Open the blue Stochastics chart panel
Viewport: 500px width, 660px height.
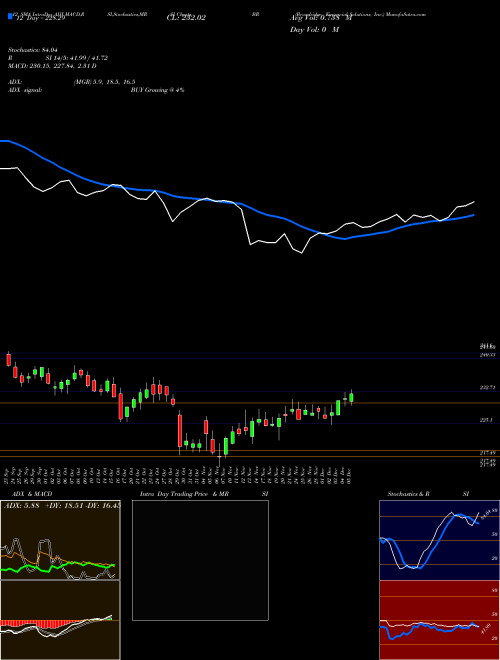point(439,540)
